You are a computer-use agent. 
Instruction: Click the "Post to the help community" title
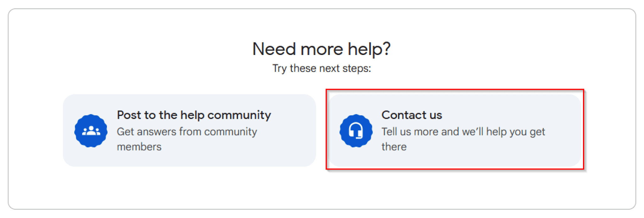tap(194, 115)
